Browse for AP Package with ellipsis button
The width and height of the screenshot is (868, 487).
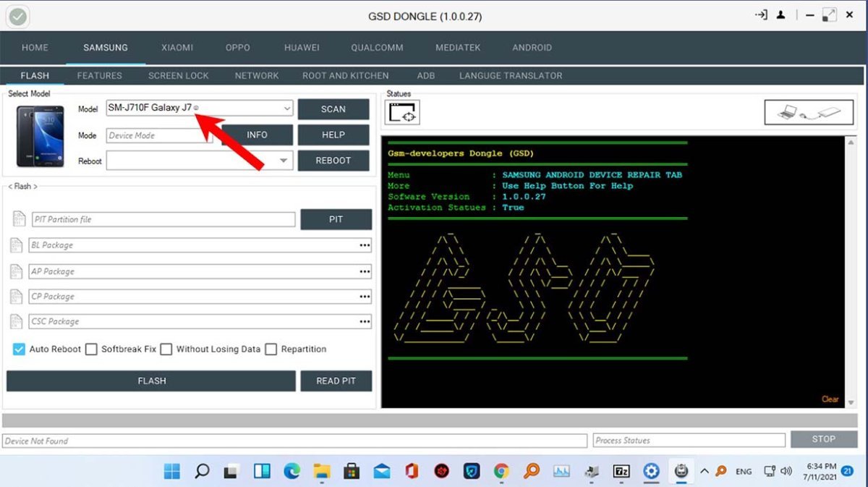tap(365, 271)
